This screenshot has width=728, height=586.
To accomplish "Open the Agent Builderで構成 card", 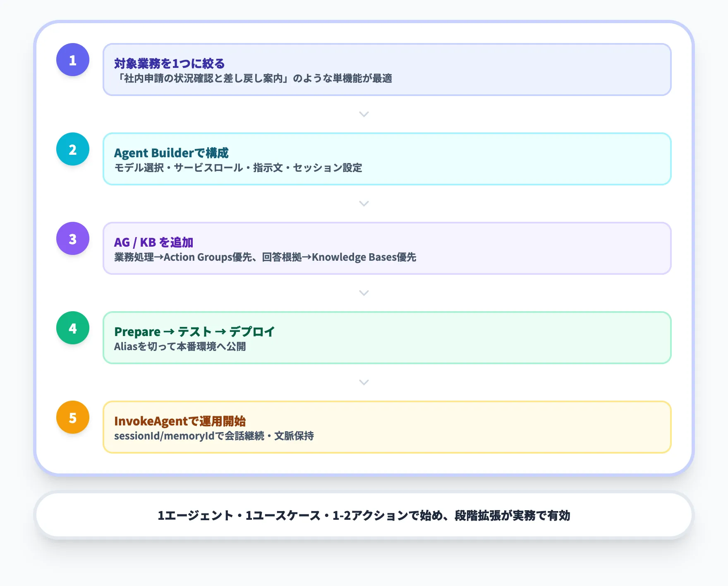I will point(386,159).
